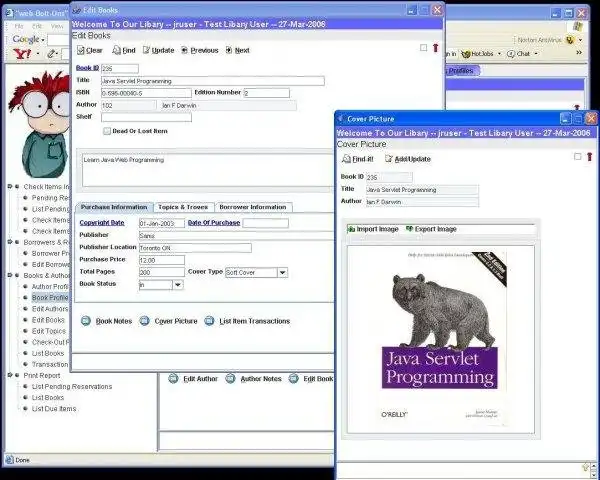
Task: Open the View menu in the browser
Action: [57, 26]
